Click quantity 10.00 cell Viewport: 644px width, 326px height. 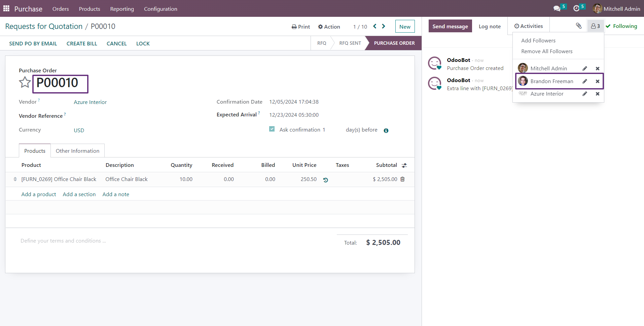coord(186,179)
